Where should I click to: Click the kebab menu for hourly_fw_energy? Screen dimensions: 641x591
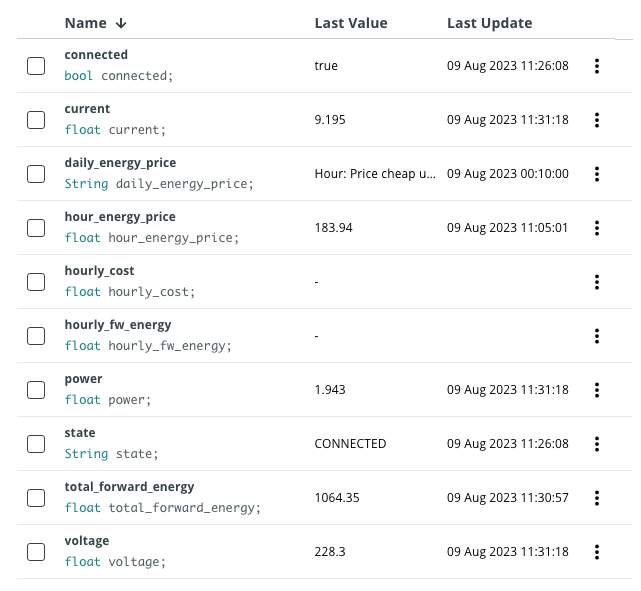(x=597, y=336)
